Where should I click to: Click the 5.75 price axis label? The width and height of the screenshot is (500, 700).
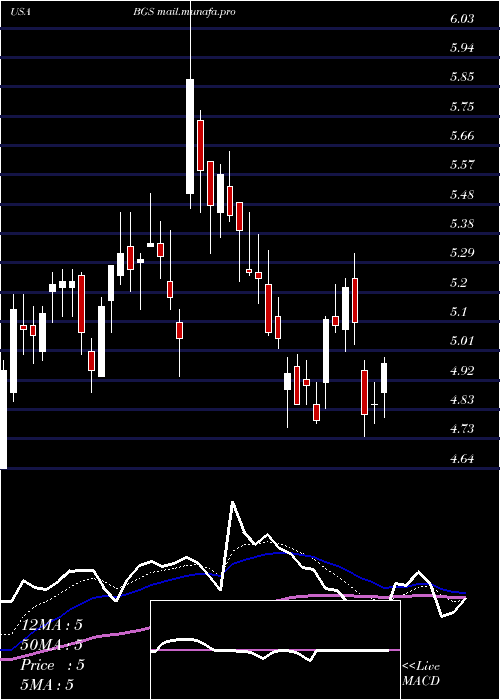(462, 107)
